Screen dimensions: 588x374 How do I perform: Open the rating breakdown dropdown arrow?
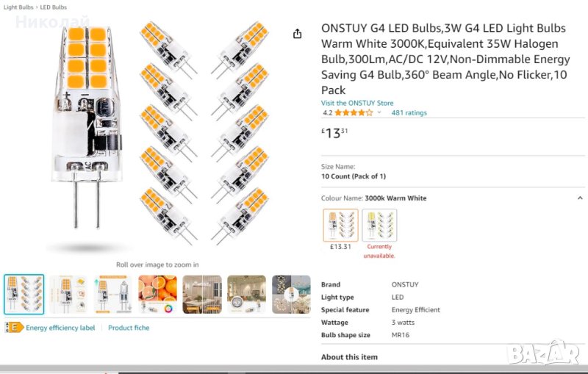[x=379, y=113]
